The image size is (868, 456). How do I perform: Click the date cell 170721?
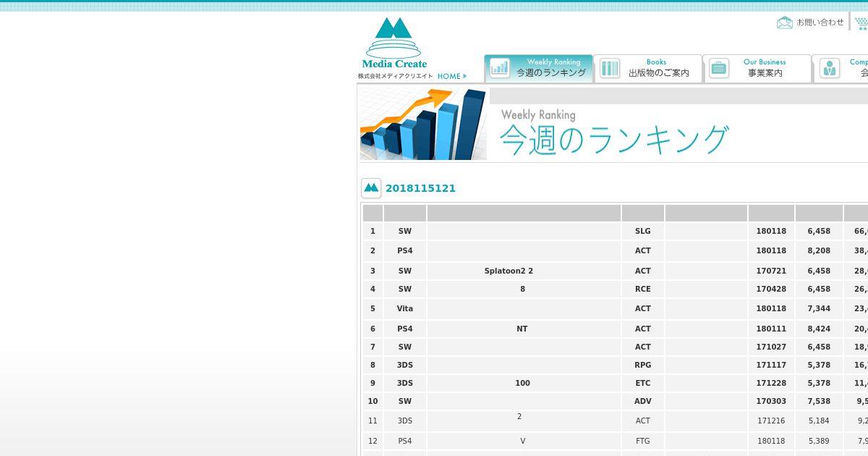[x=771, y=271]
